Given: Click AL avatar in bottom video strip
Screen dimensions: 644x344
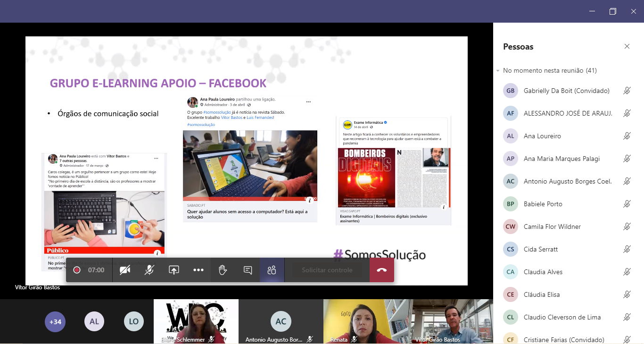Looking at the screenshot, I should click(94, 322).
